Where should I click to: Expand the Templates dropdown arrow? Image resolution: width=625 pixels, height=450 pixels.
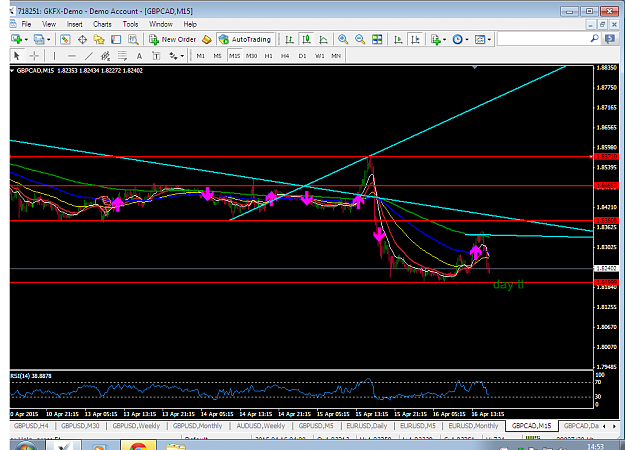click(489, 39)
